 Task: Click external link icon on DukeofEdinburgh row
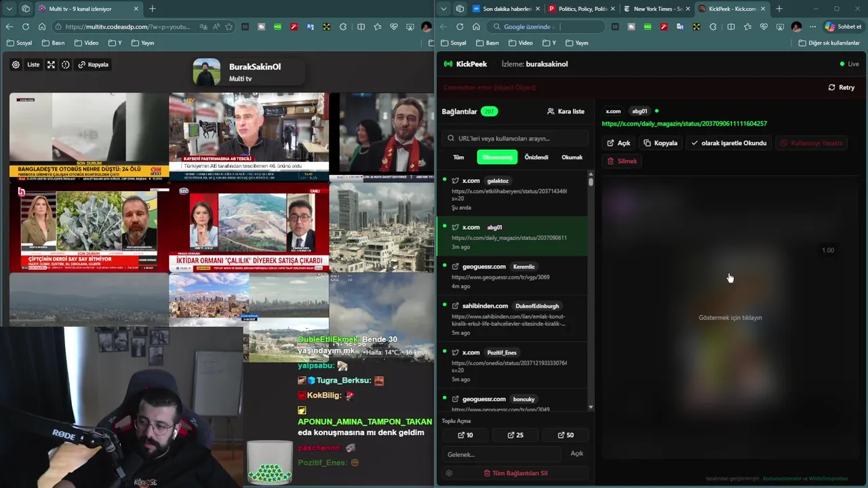[x=455, y=306]
